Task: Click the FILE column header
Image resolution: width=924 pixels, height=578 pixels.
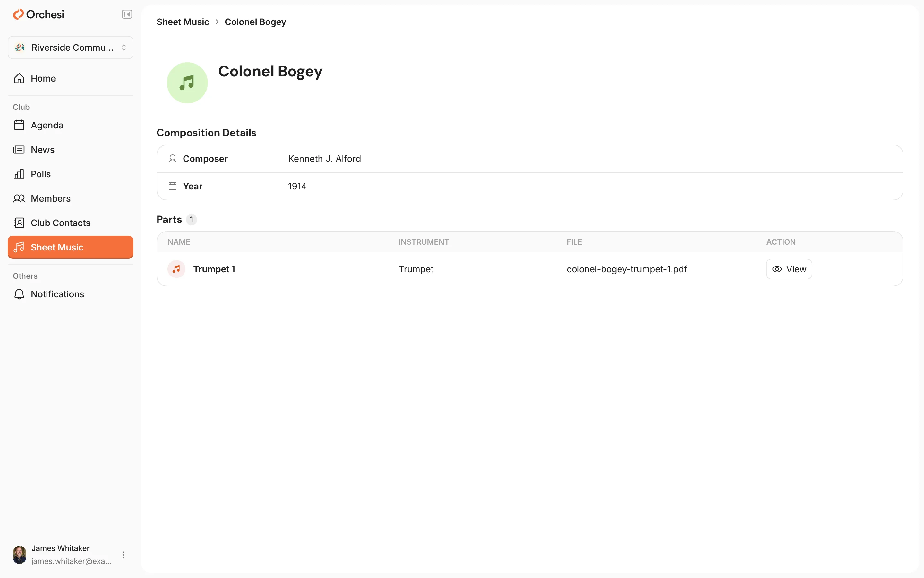Action: [x=574, y=242]
